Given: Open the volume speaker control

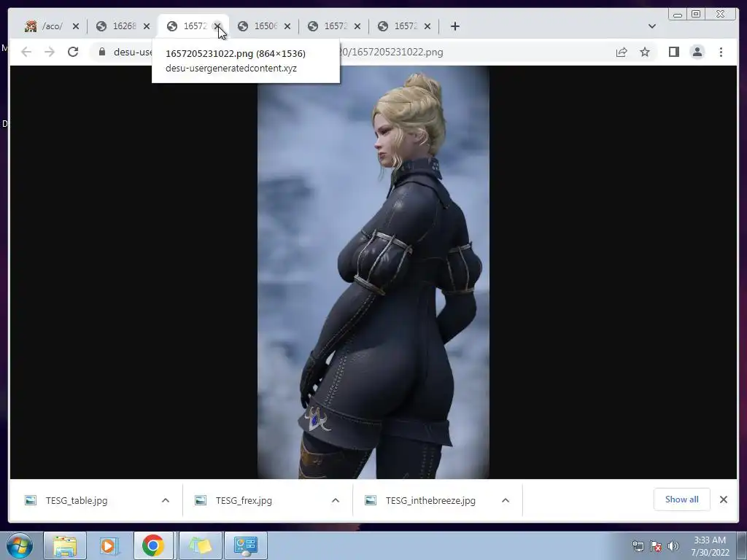Looking at the screenshot, I should 673,546.
